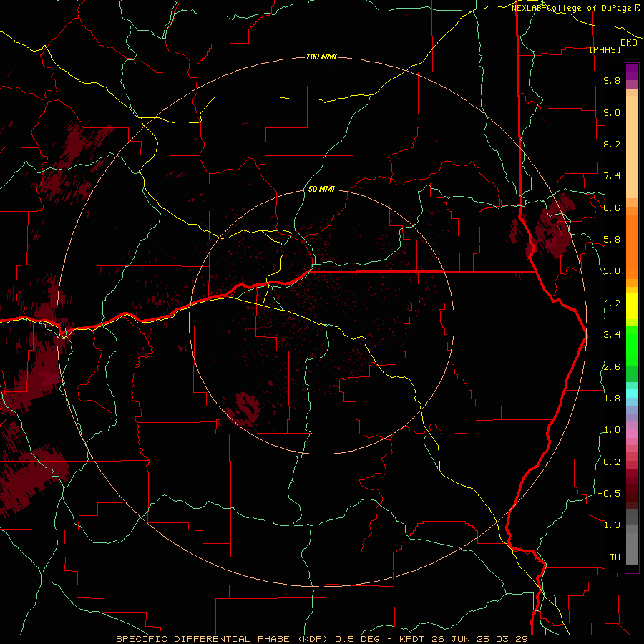Click the 5.8 legend value

(612, 240)
